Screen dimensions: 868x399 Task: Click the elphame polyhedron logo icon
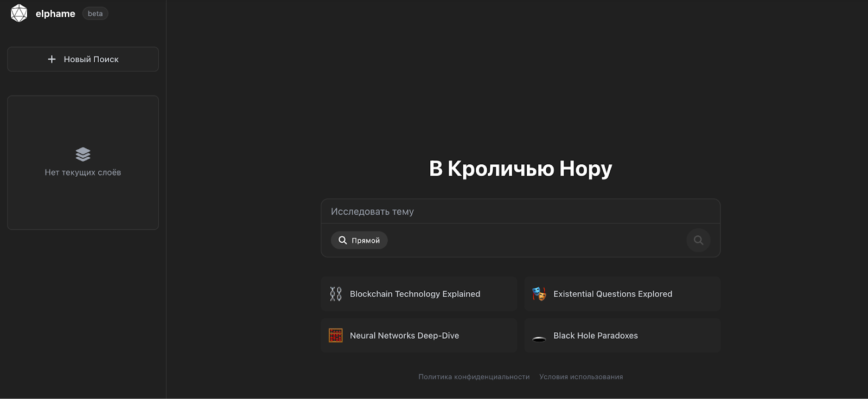19,14
